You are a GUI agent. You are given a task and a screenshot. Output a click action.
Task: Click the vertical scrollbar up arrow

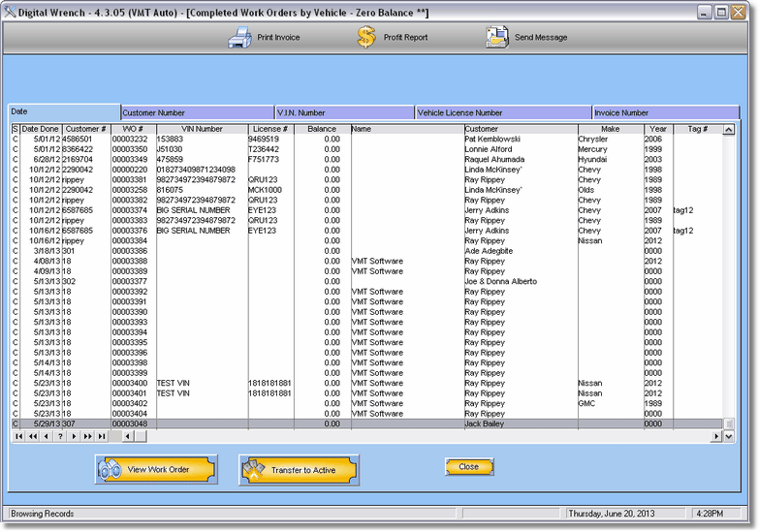coord(729,129)
